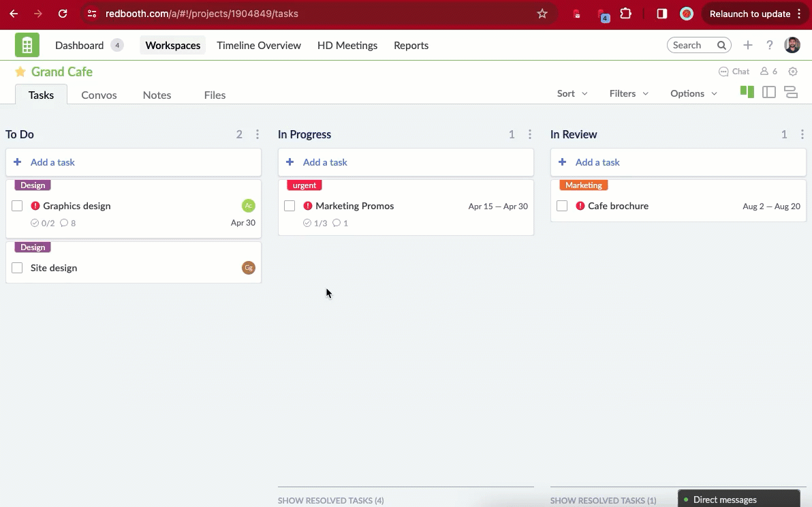
Task: Open browser extensions puzzle icon
Action: (x=625, y=14)
